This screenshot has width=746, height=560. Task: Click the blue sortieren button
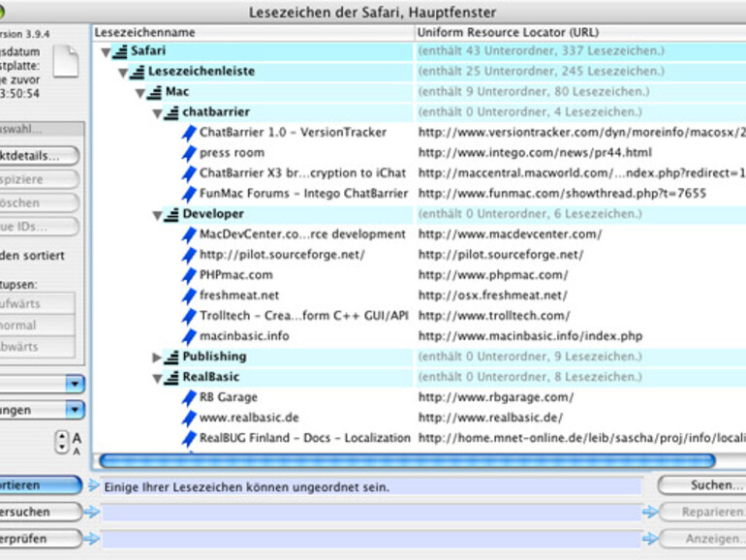[41, 485]
